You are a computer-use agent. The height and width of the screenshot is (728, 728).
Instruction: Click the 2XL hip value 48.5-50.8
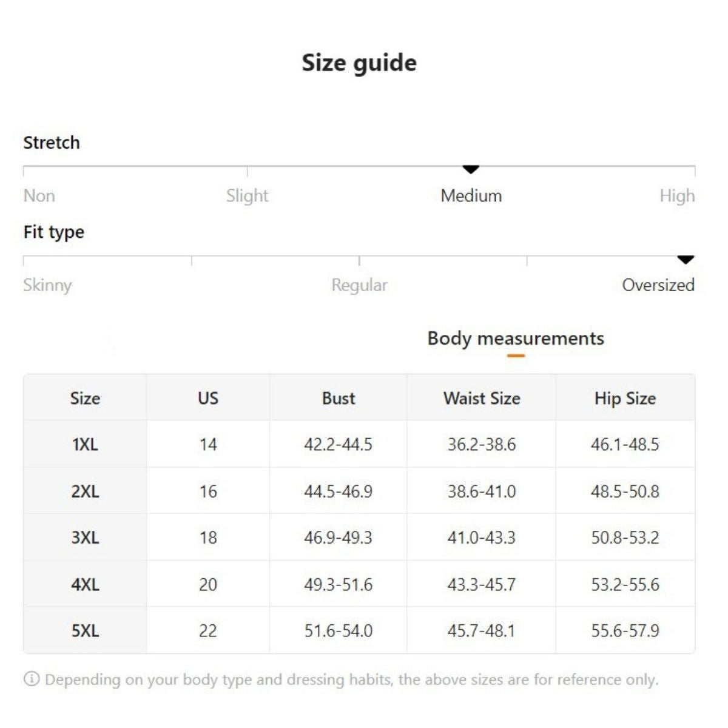[625, 491]
